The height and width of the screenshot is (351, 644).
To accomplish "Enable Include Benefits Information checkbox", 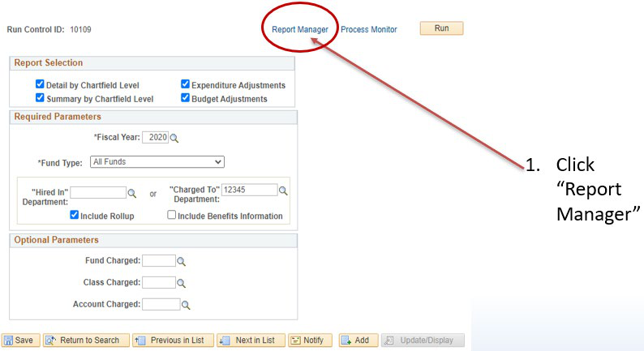I will point(172,215).
